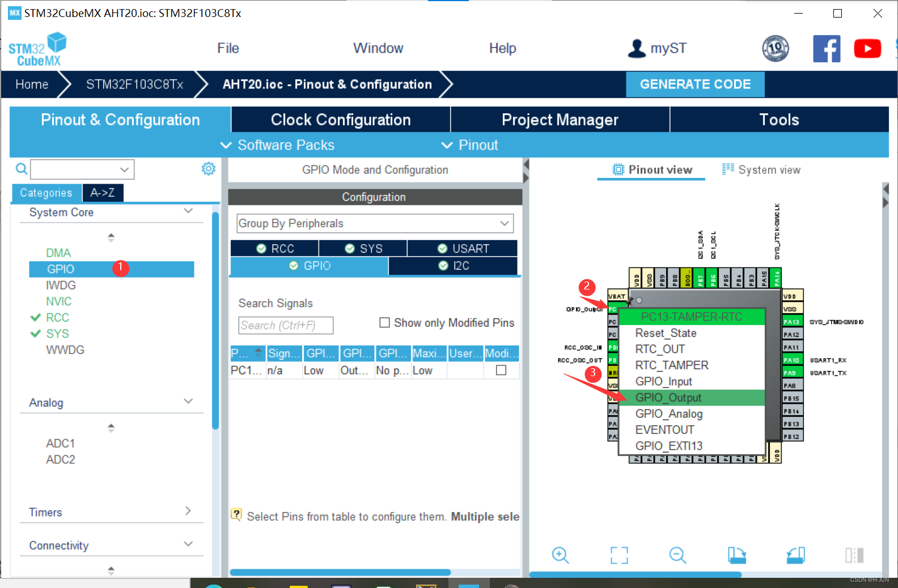Click the GENERATE CODE button
Image resolution: width=898 pixels, height=588 pixels.
(x=695, y=84)
